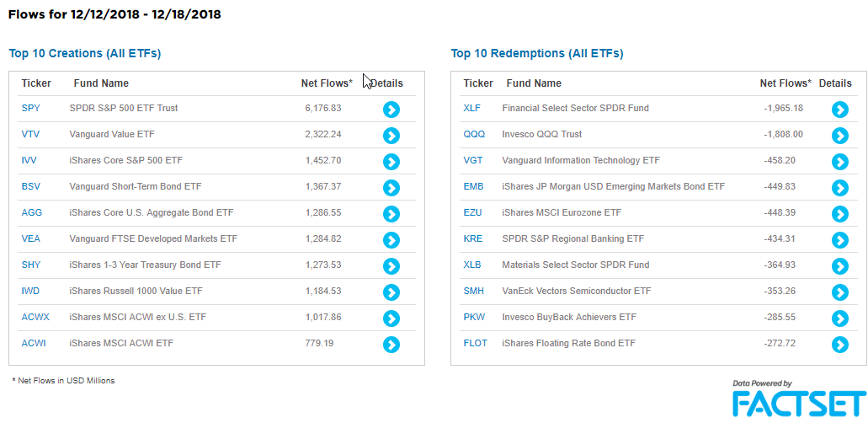Screen dimensions: 868x423
Task: Open the SMH ticker link
Action: click(473, 291)
